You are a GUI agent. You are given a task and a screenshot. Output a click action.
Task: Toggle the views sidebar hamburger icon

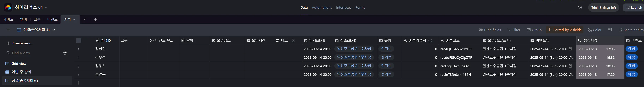pos(8,30)
